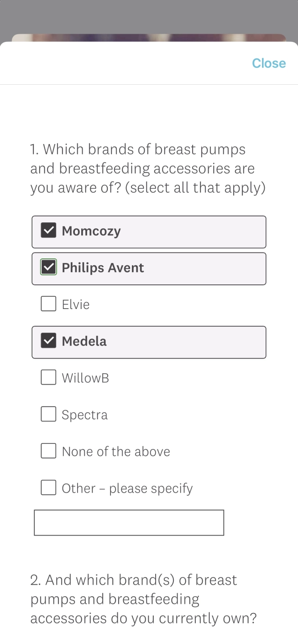Tick the None of the above checkbox
Screen dimensions: 298x644
pyautogui.click(x=48, y=451)
